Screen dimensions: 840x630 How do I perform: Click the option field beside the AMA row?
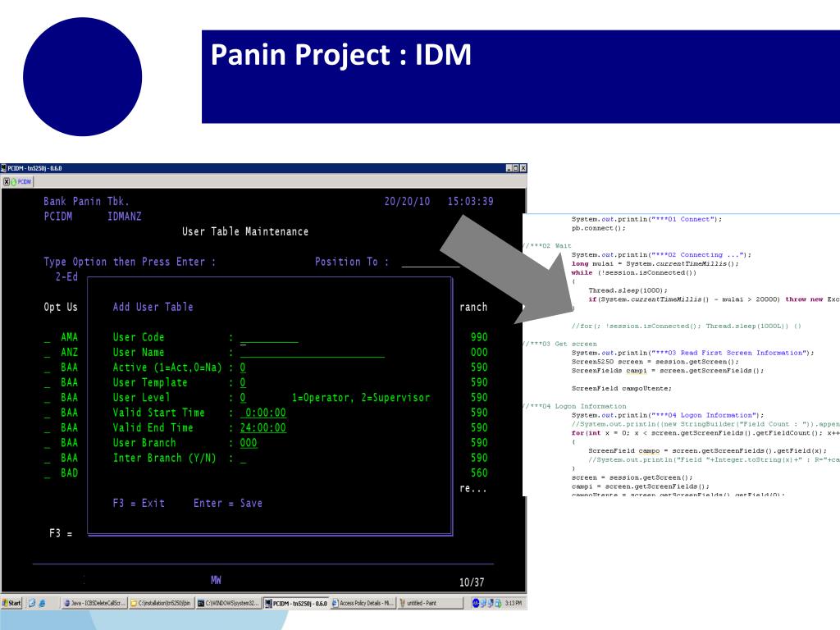[47, 338]
